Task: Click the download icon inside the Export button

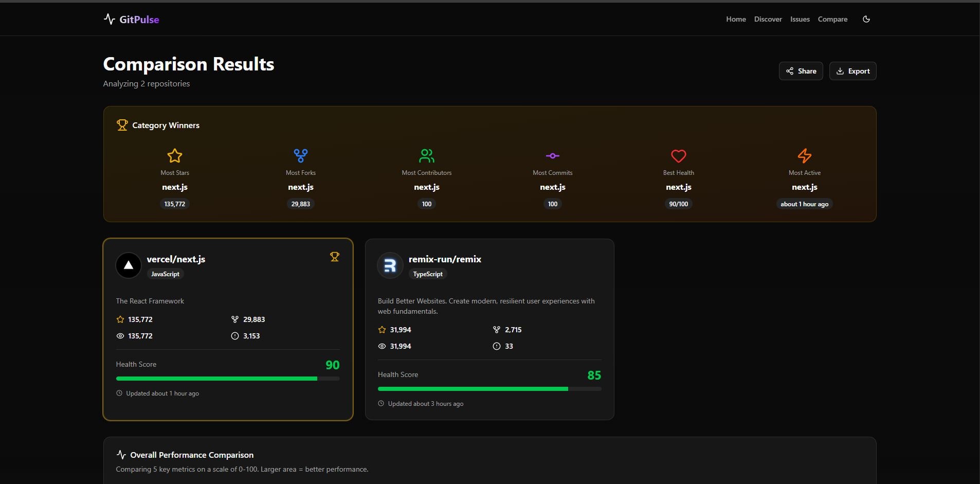Action: 840,71
